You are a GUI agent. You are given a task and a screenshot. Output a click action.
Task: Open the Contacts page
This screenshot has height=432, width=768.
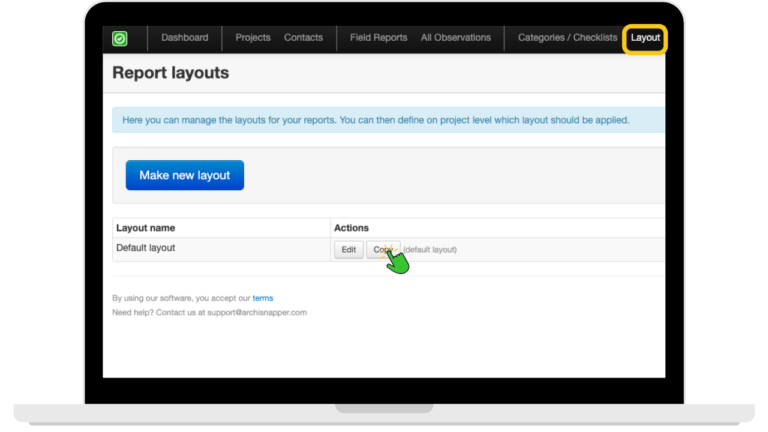click(x=303, y=38)
